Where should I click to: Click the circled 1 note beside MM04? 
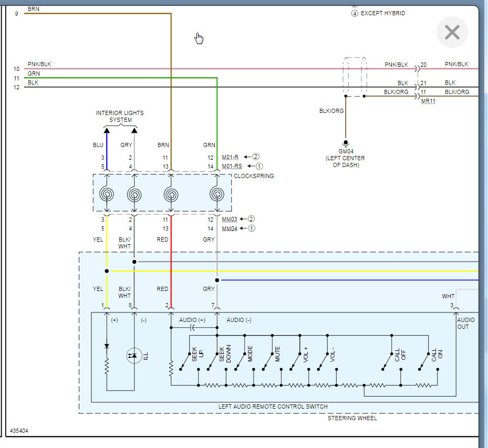(252, 228)
